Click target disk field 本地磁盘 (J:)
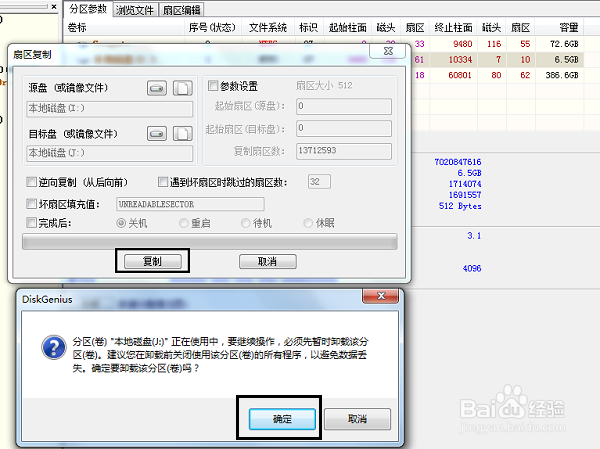Screen dimensions: 600x449 tap(110, 153)
